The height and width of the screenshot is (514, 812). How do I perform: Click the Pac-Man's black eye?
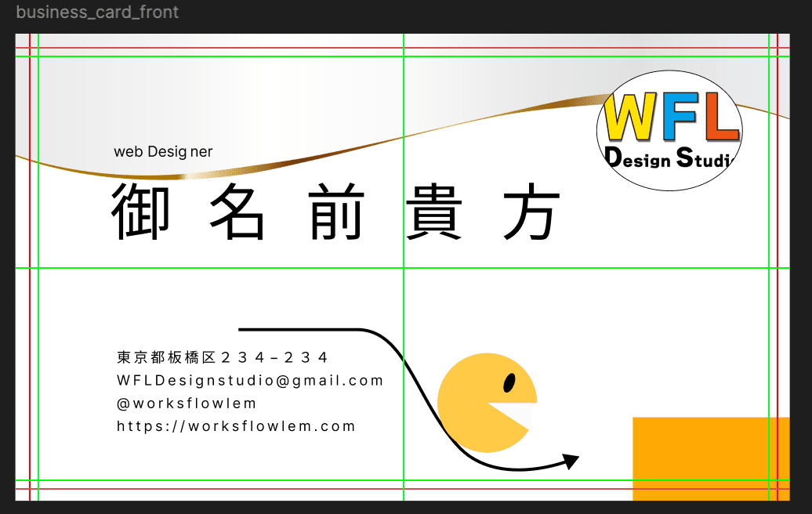coord(509,382)
